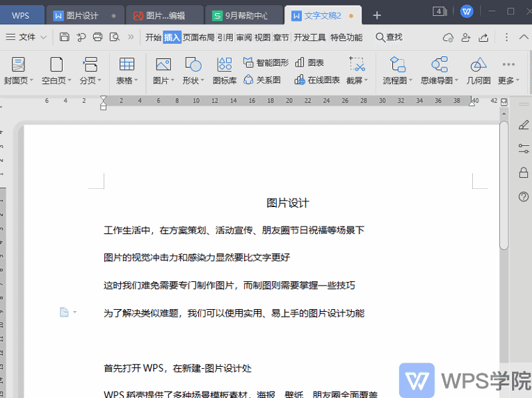This screenshot has width=532, height=398.
Task: Switch to the 开始 ribbon tab
Action: click(x=154, y=37)
